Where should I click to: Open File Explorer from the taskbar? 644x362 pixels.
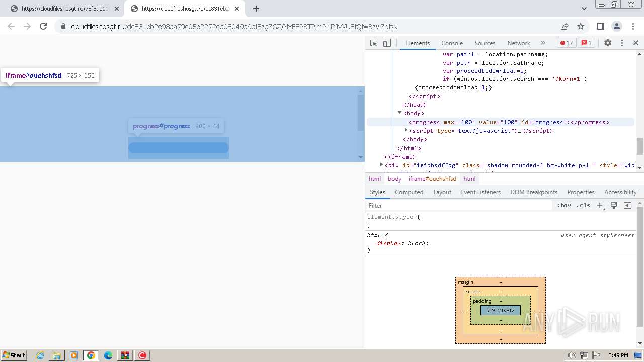pos(57,355)
